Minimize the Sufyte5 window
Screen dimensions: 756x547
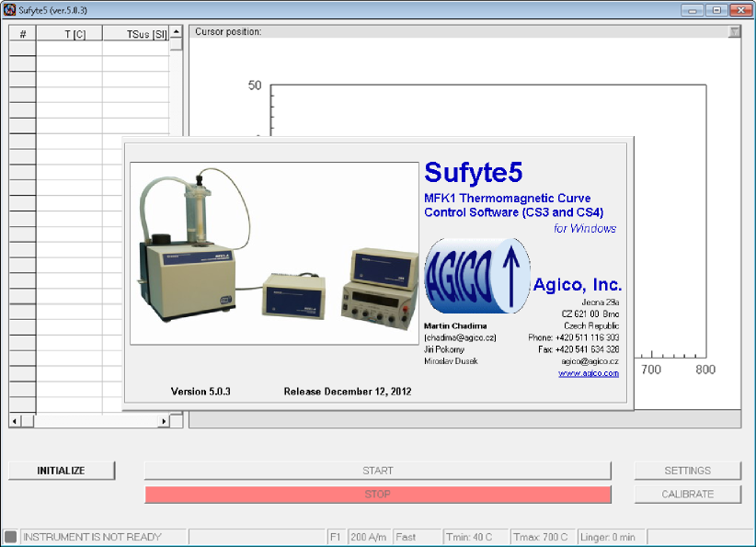(693, 9)
